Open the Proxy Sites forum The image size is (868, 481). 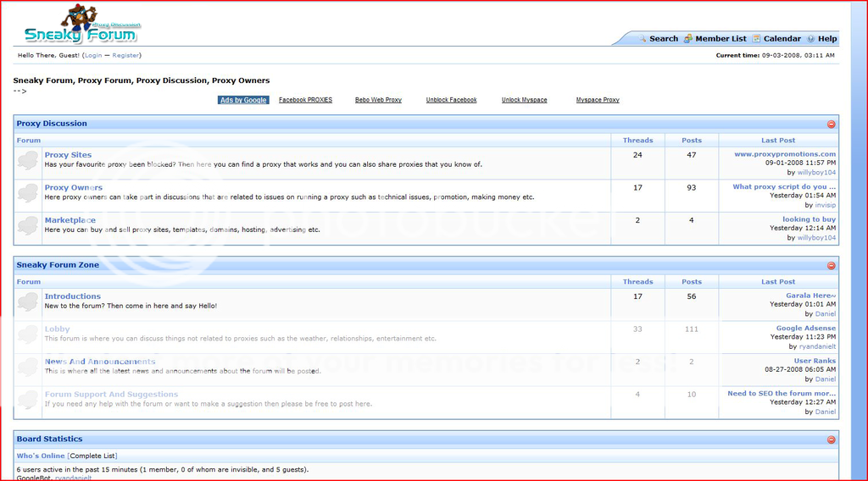coord(68,155)
